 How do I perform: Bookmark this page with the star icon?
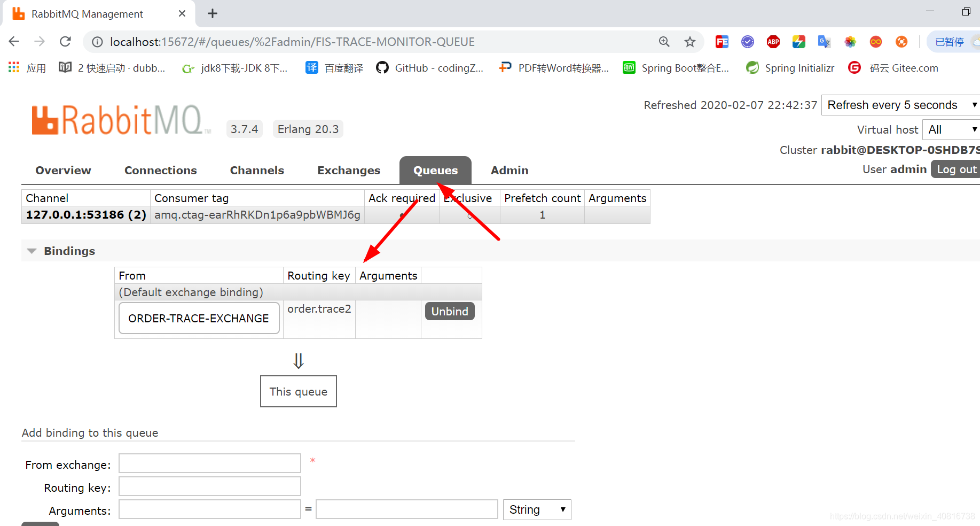click(690, 42)
